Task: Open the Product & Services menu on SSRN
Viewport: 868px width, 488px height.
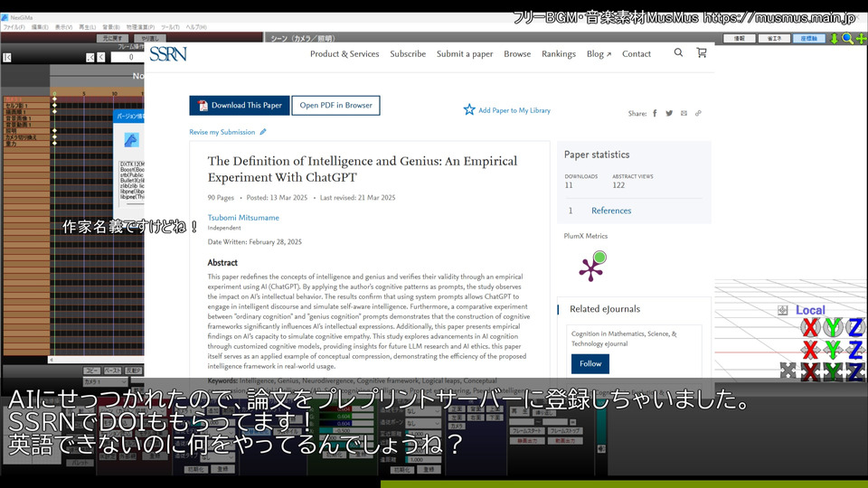Action: tap(344, 53)
